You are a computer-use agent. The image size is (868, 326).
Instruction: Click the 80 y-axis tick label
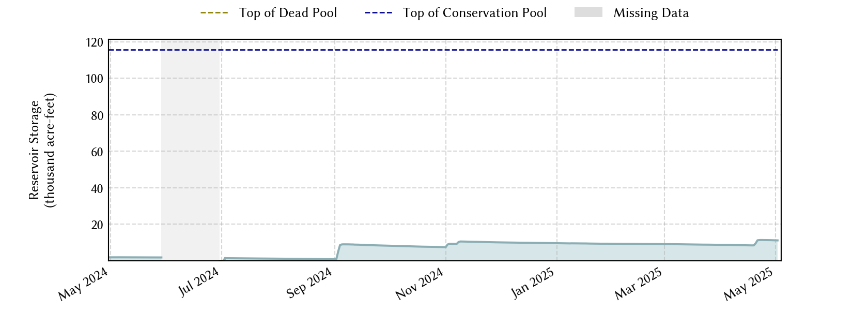click(x=97, y=115)
